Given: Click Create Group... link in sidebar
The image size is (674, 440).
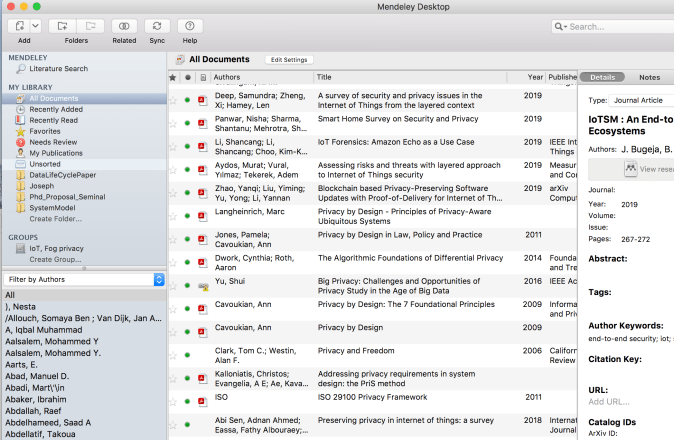Looking at the screenshot, I should 56,259.
